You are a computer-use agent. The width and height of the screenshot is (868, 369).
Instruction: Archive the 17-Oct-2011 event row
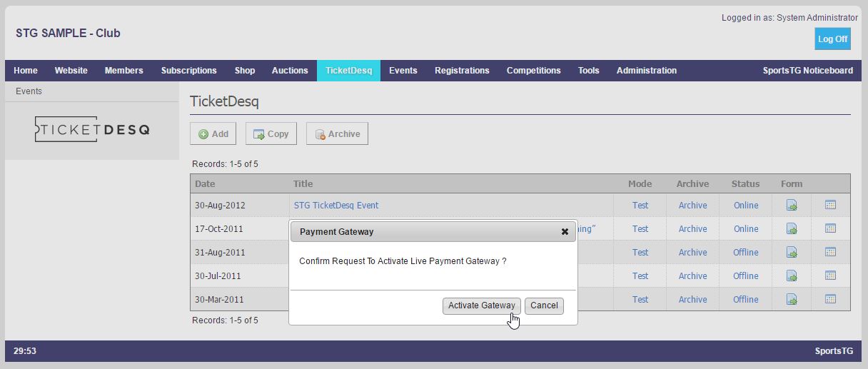(x=692, y=229)
